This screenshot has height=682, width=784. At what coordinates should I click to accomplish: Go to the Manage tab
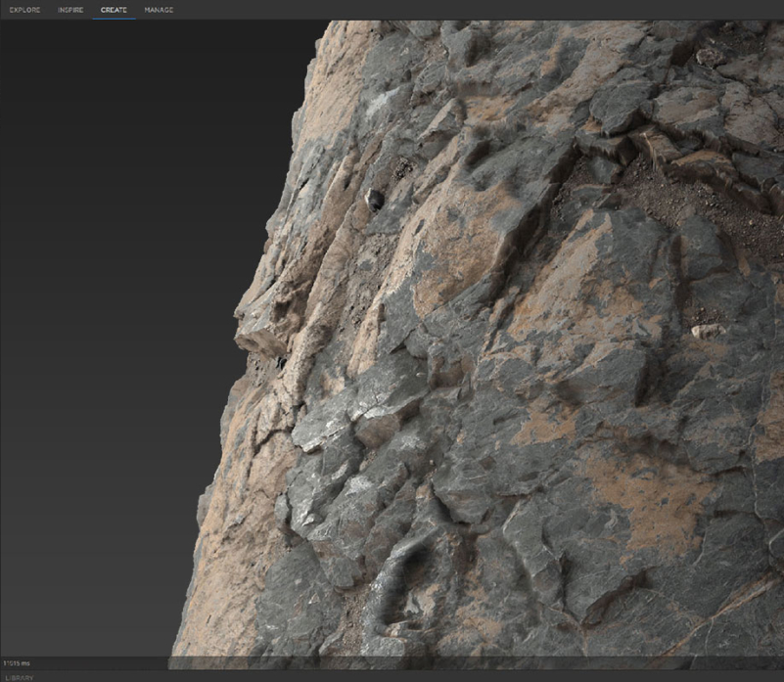(x=159, y=10)
